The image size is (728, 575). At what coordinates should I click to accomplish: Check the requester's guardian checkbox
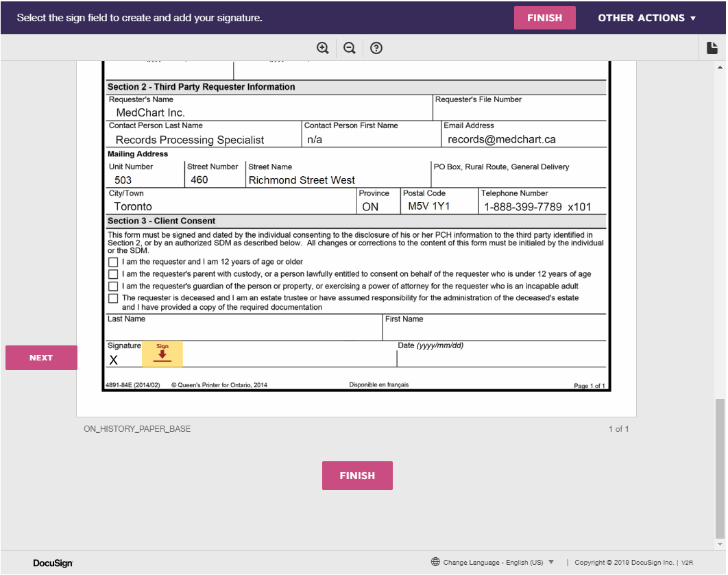click(113, 286)
